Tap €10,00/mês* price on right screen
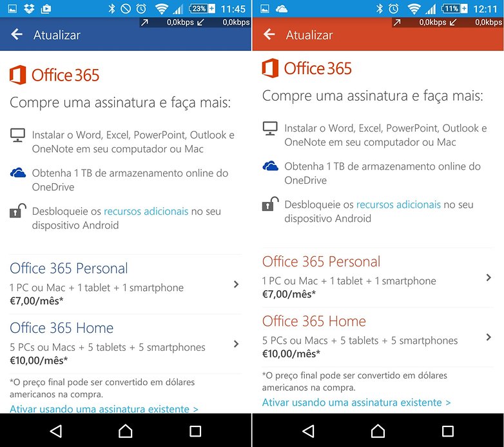The image size is (504, 447). point(291,353)
